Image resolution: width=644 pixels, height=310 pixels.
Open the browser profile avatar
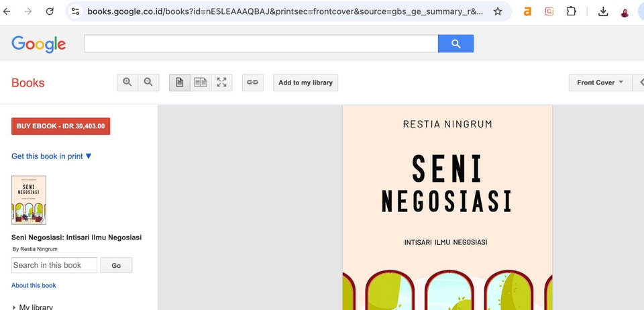click(625, 11)
